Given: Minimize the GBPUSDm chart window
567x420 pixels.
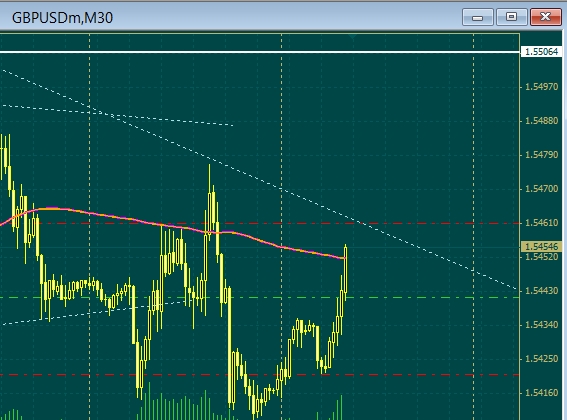Looking at the screenshot, I should pos(478,17).
